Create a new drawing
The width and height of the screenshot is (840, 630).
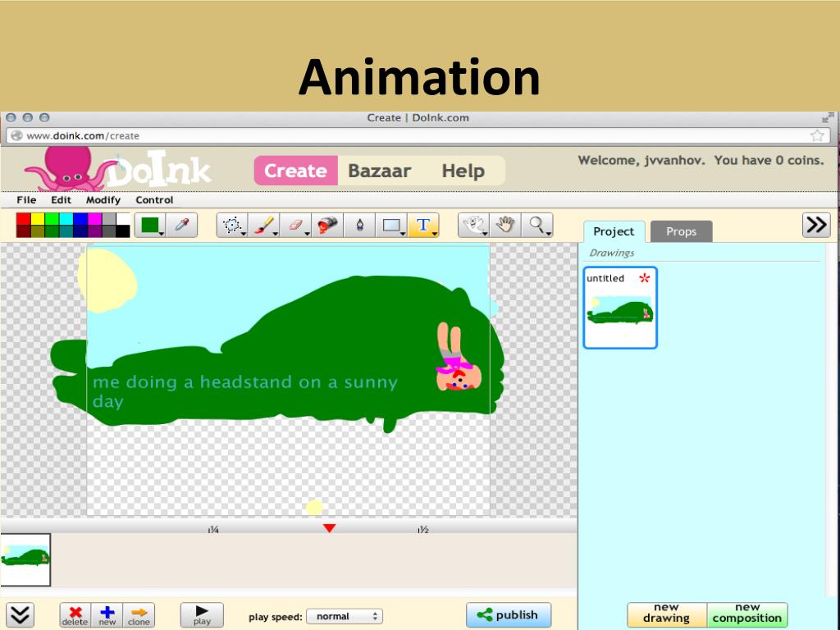(666, 614)
